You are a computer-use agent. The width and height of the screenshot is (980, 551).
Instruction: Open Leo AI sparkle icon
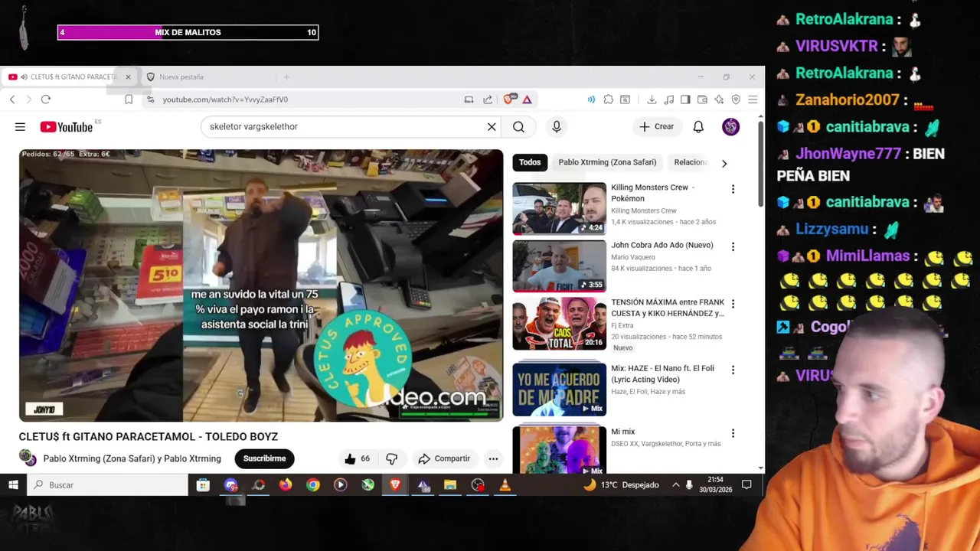719,99
